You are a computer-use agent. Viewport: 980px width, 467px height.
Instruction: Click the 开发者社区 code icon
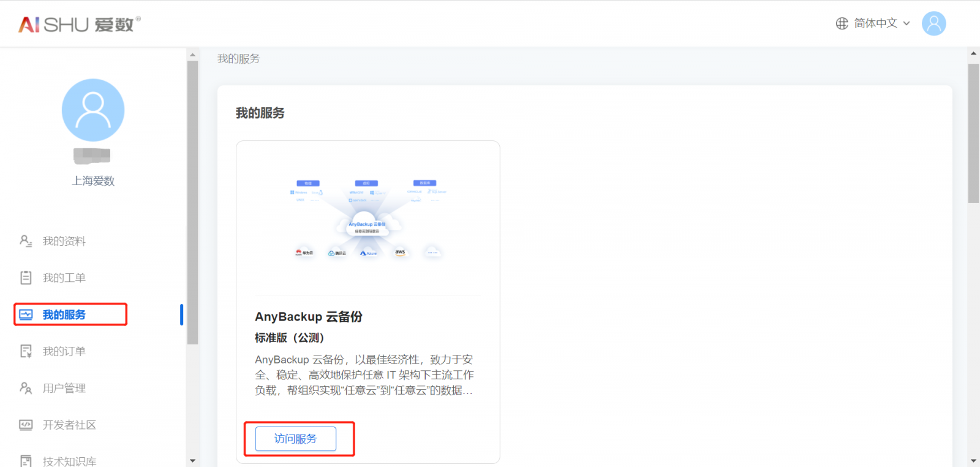tap(26, 425)
